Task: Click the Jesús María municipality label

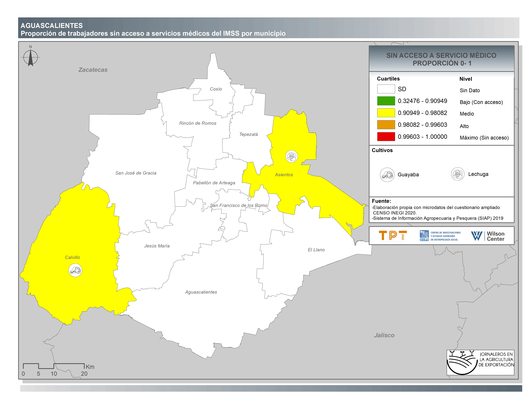Action: pos(157,246)
